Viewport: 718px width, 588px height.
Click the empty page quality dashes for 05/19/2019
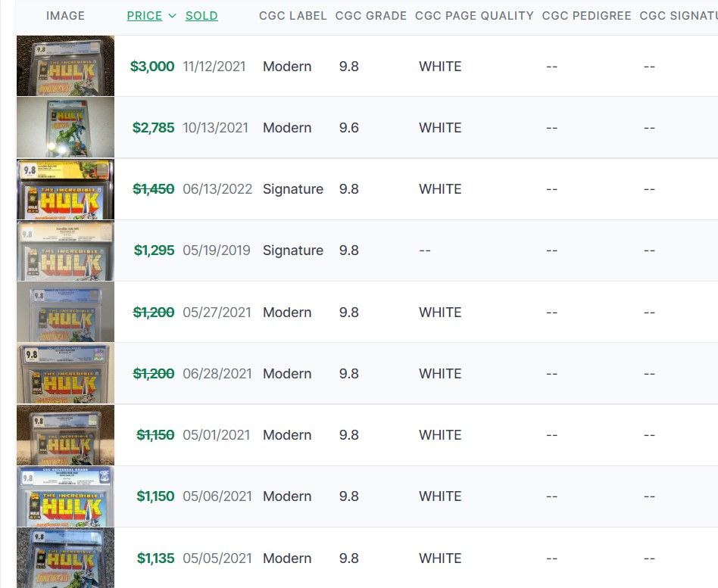(x=424, y=250)
